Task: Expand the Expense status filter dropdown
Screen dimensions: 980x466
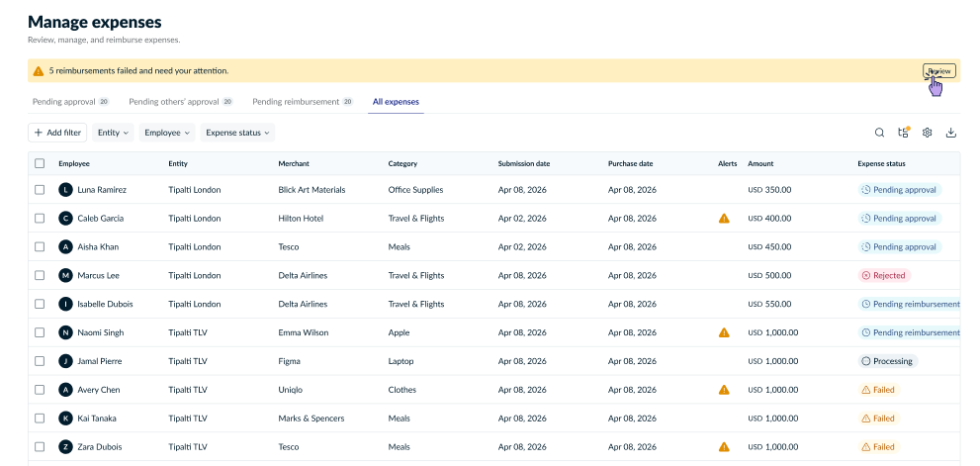Action: (x=237, y=133)
